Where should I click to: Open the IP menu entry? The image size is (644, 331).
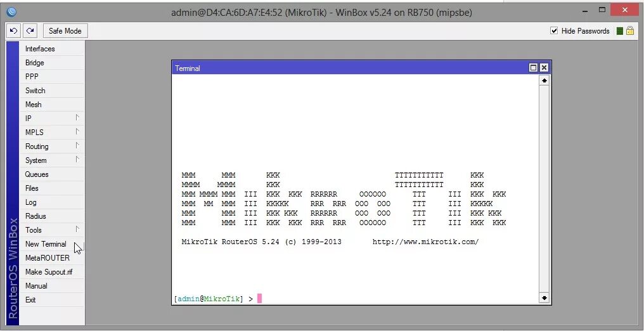coord(52,119)
